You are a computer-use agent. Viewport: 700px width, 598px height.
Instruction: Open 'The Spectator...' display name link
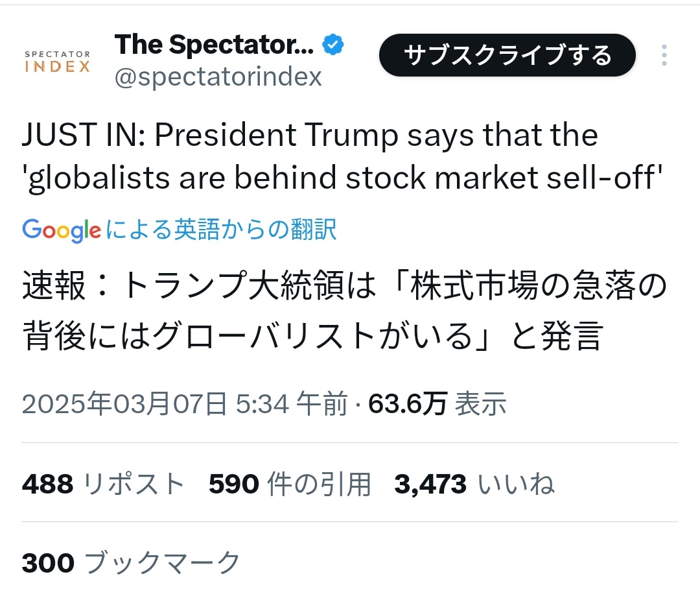tap(214, 45)
